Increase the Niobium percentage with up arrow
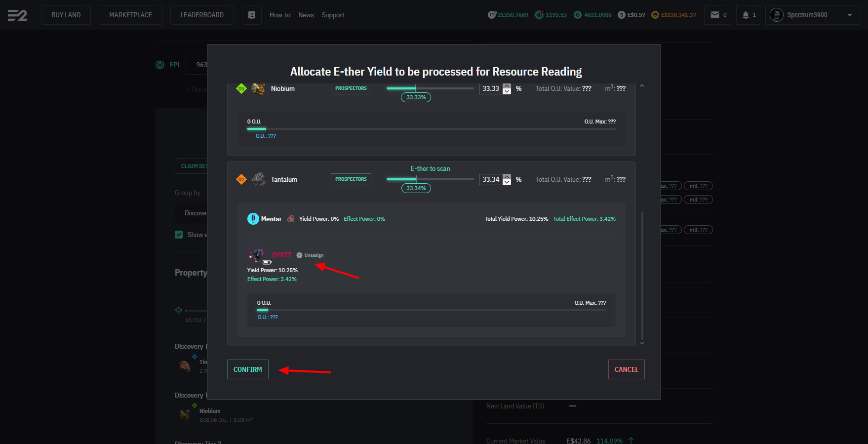Viewport: 868px width, 444px height. 507,86
